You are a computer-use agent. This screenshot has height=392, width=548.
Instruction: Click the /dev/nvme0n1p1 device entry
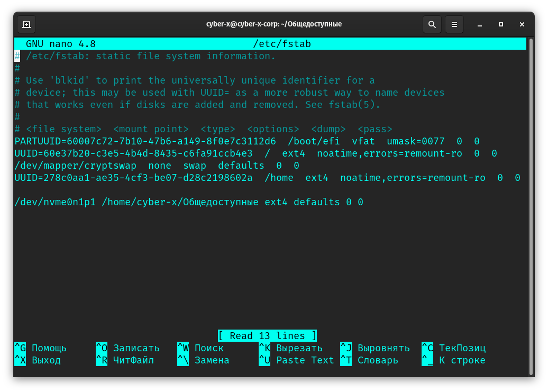[x=55, y=202]
